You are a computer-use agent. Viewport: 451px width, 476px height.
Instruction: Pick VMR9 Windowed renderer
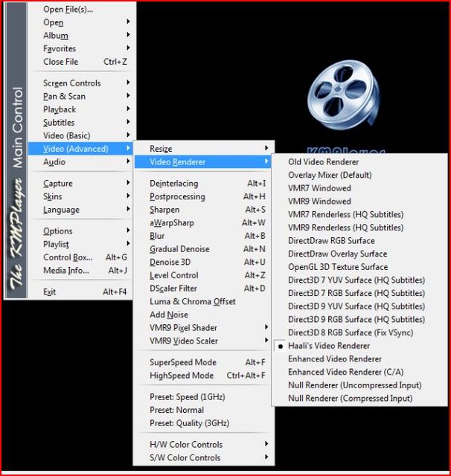point(359,202)
